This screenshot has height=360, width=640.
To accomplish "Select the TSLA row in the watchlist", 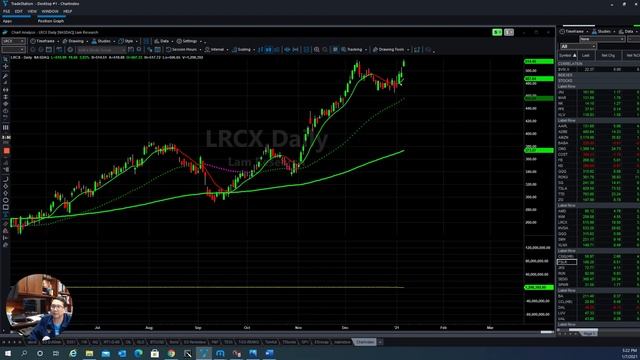I will point(598,189).
